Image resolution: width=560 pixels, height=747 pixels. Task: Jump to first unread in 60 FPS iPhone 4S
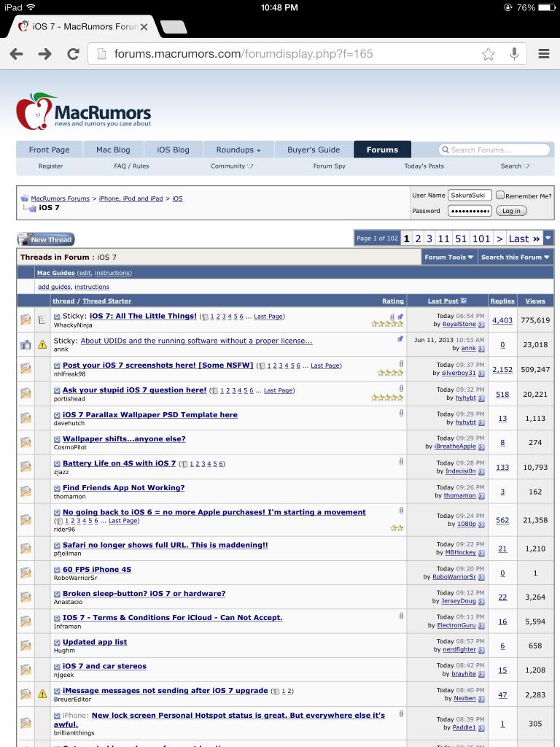(57, 570)
